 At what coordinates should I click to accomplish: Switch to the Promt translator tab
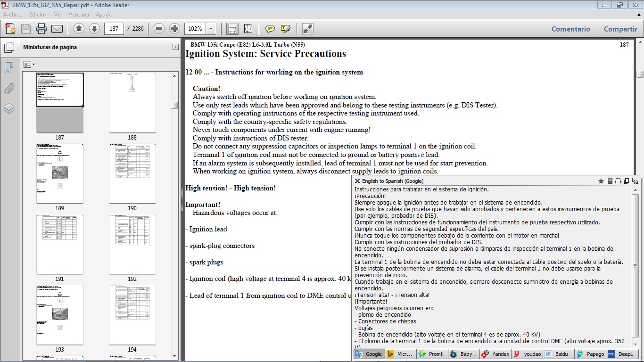431,354
